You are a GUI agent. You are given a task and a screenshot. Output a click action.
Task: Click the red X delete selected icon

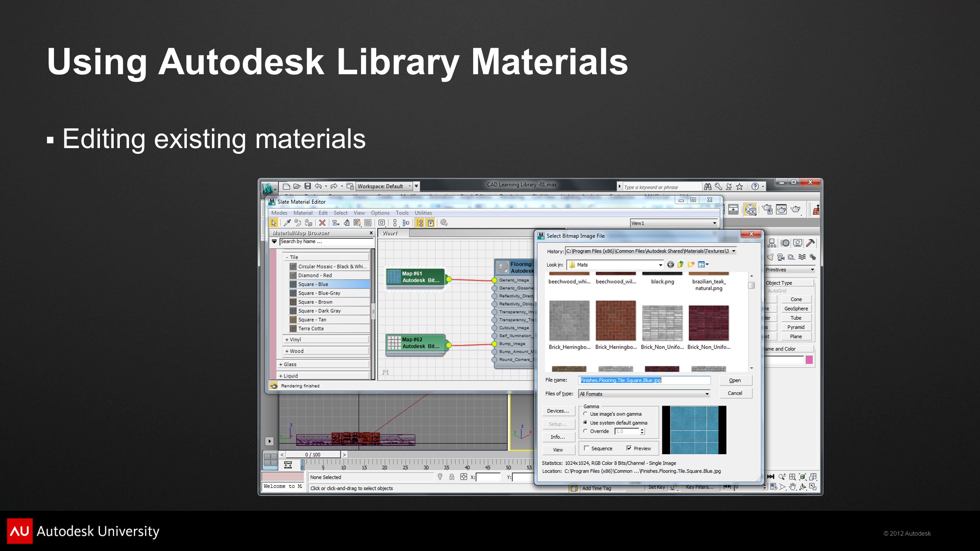[322, 223]
